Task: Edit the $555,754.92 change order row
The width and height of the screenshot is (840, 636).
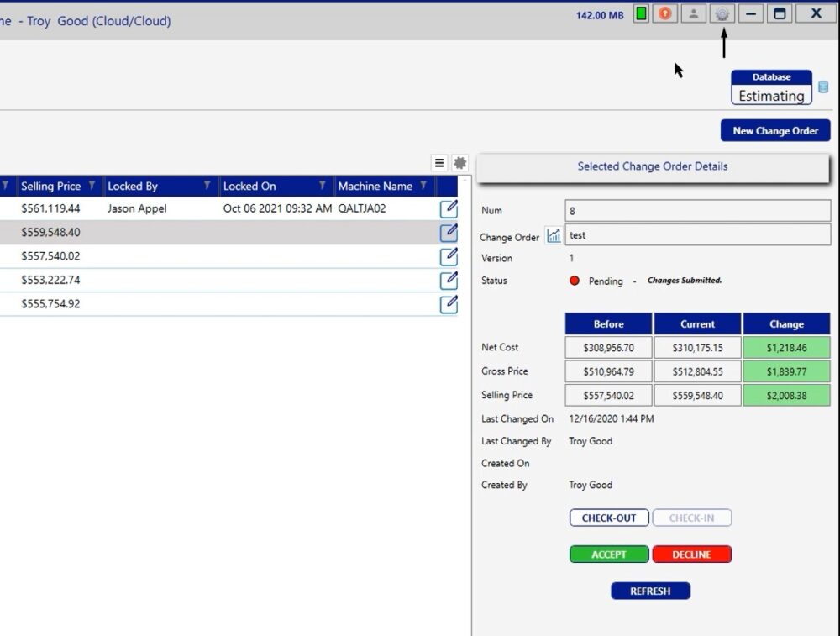Action: (449, 303)
